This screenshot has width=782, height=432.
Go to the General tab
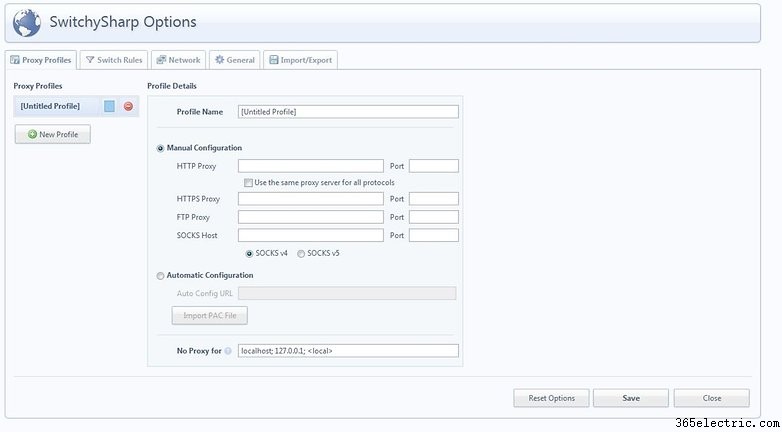coord(234,60)
